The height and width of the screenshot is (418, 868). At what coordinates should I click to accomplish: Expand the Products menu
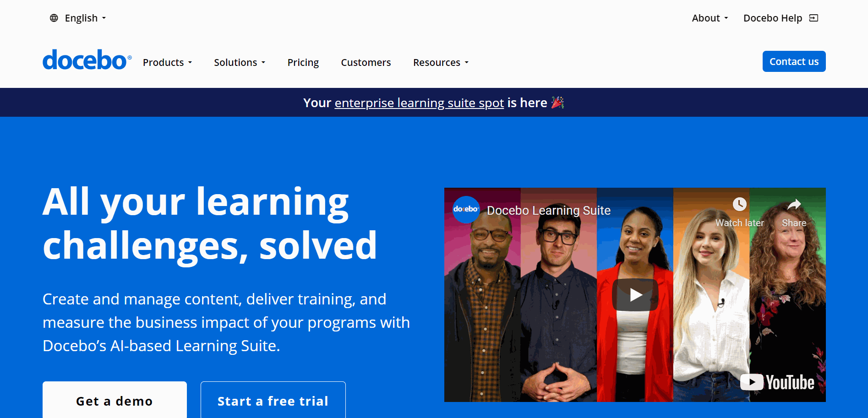[x=167, y=62]
